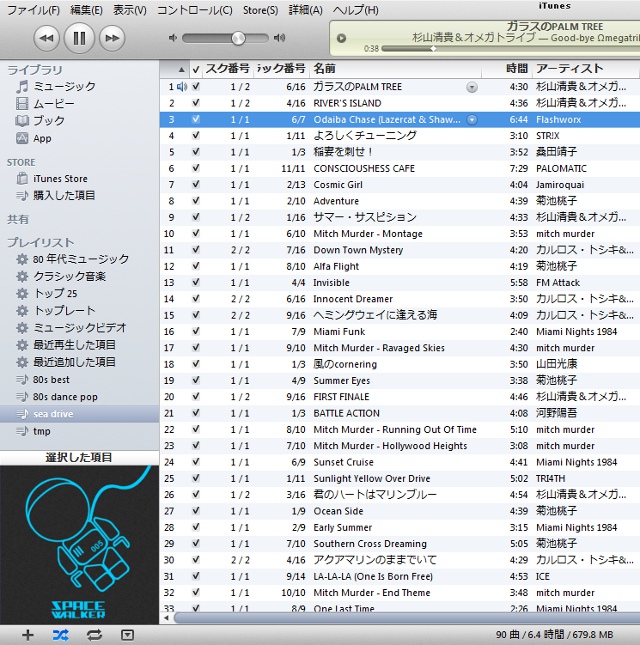This screenshot has height=645, width=640.
Task: Uncheck the よろしくチューニング track checkbox
Action: coord(196,135)
